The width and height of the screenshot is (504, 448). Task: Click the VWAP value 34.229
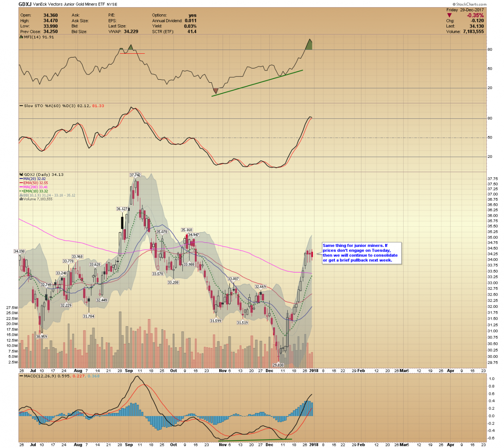coord(131,31)
